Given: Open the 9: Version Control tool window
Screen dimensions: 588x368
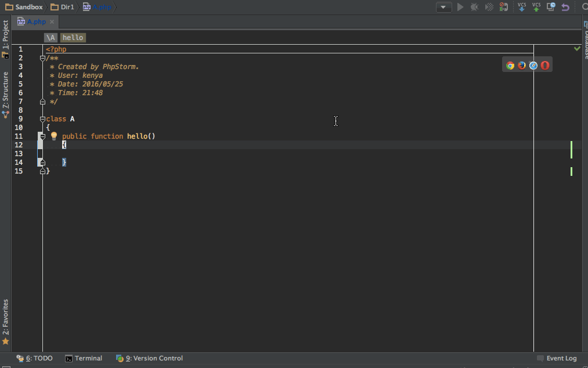Looking at the screenshot, I should pyautogui.click(x=149, y=358).
